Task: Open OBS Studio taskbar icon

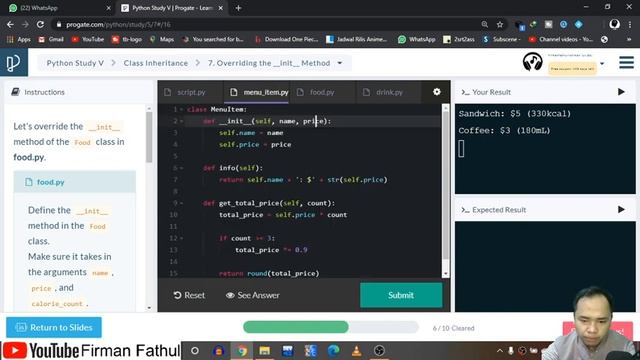Action: 379,351
